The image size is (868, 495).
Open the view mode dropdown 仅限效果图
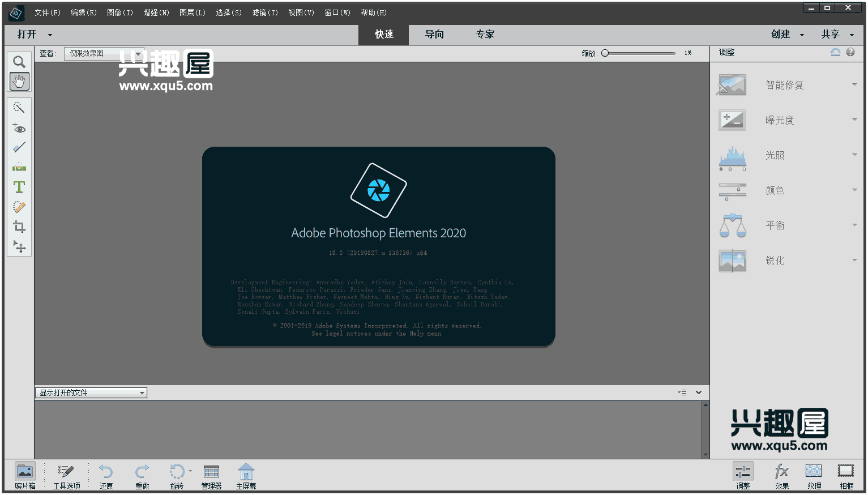[x=104, y=53]
